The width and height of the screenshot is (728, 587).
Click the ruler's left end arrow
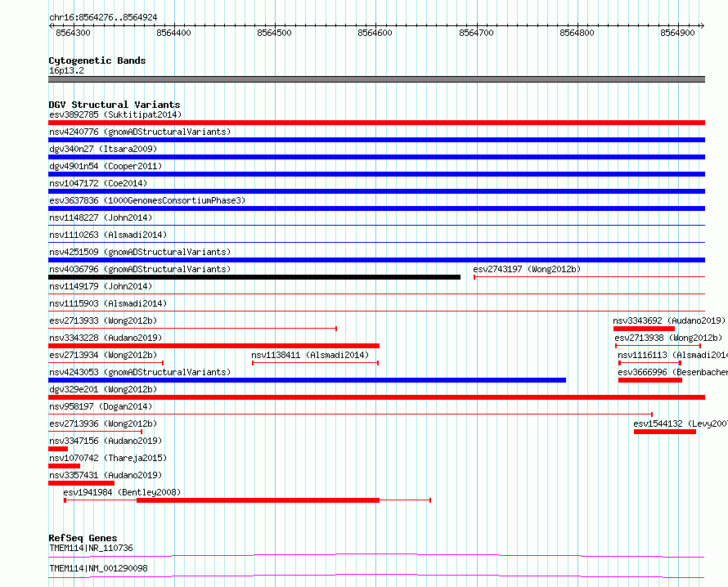pos(51,25)
